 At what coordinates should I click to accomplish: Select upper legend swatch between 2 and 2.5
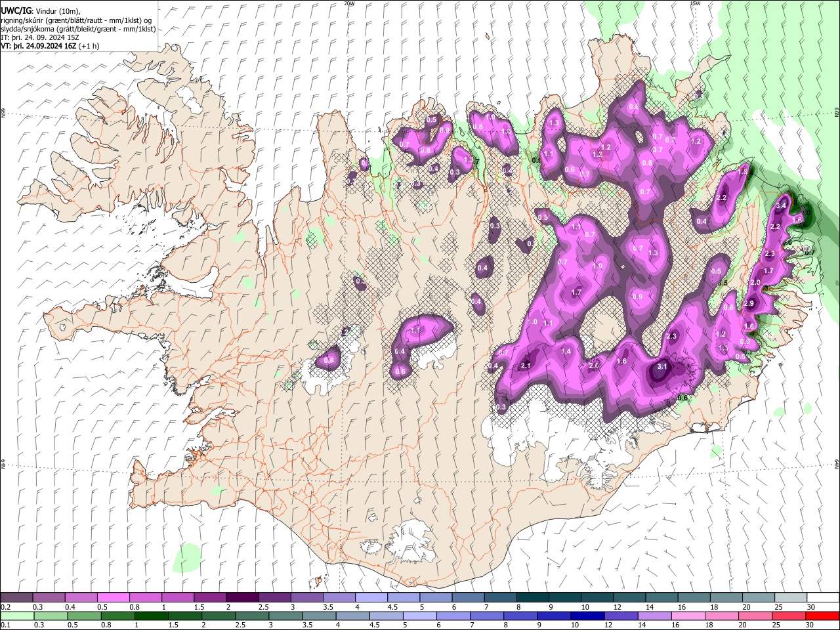tap(242, 598)
